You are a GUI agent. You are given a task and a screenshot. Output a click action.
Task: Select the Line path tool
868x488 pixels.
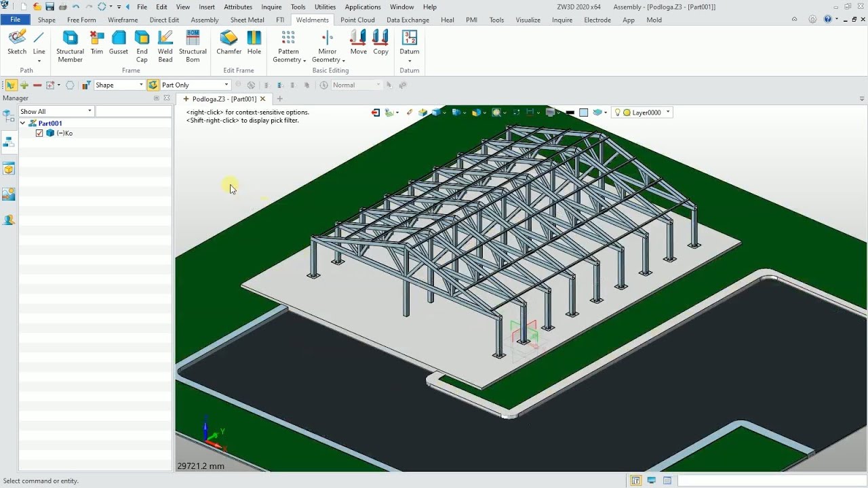click(39, 42)
